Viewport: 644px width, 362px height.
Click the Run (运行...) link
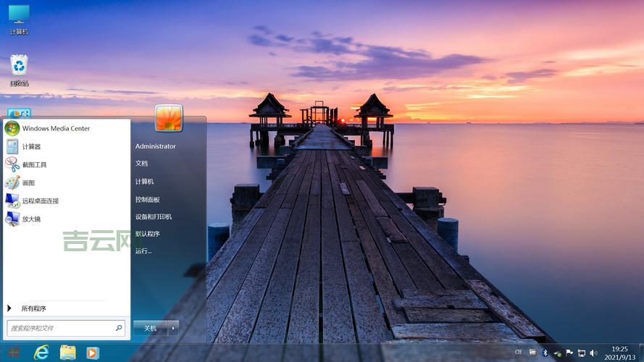point(143,251)
